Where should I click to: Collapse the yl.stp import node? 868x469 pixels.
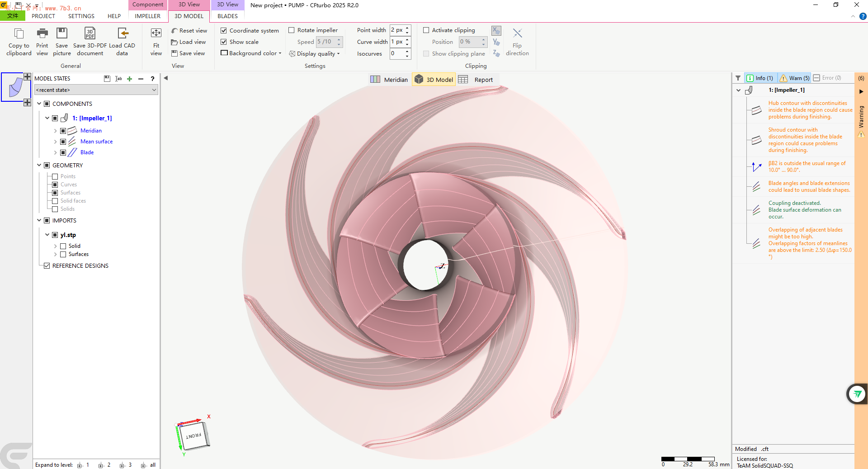coord(47,235)
